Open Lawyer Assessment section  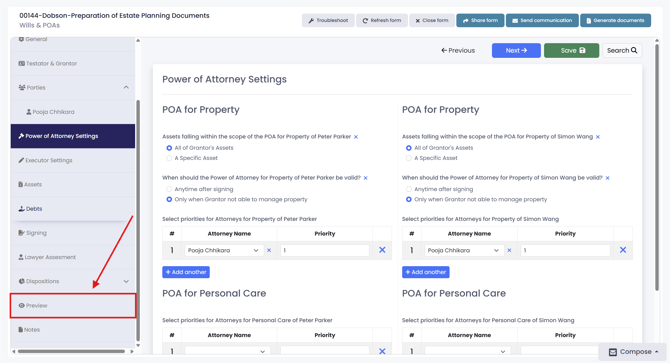click(73, 257)
